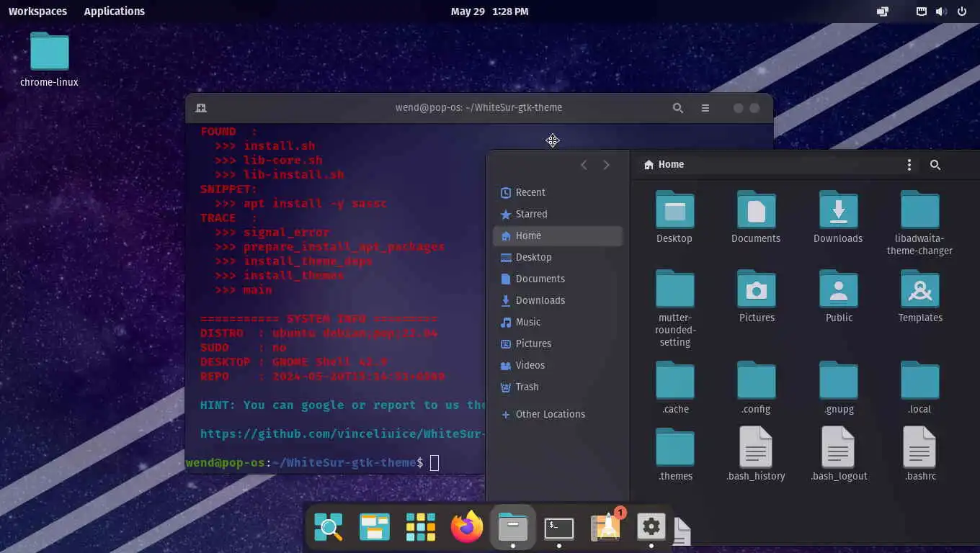980x553 pixels.
Task: Click the terminal search icon
Action: [677, 108]
